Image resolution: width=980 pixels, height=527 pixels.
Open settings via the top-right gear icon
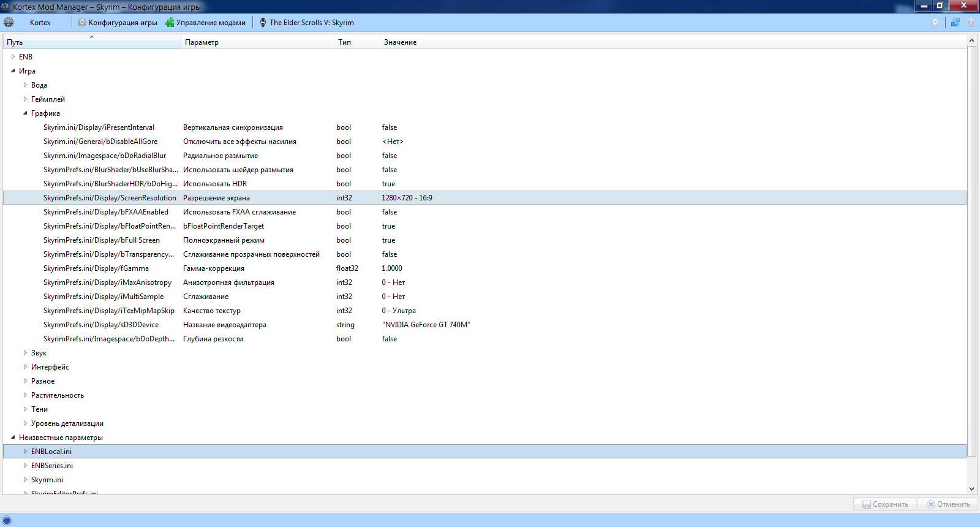pos(935,23)
